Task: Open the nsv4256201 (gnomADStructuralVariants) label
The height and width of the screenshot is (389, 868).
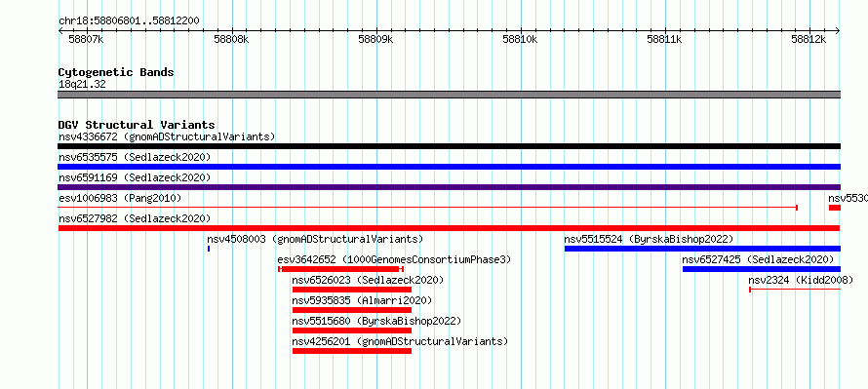Action: (400, 341)
